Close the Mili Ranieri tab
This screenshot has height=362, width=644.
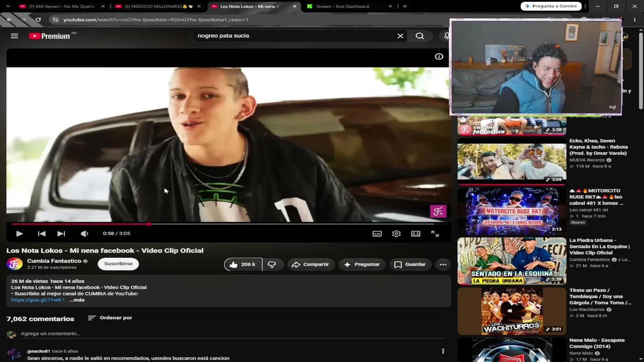(103, 7)
